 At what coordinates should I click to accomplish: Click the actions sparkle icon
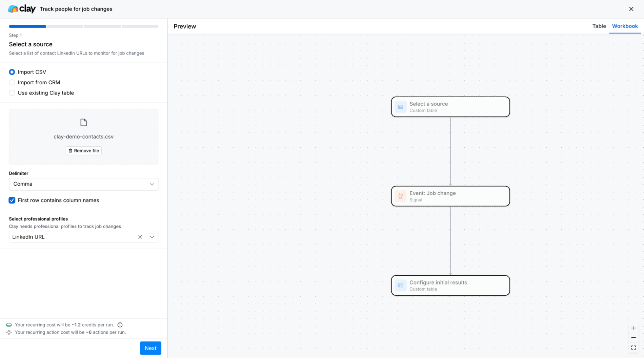point(9,332)
